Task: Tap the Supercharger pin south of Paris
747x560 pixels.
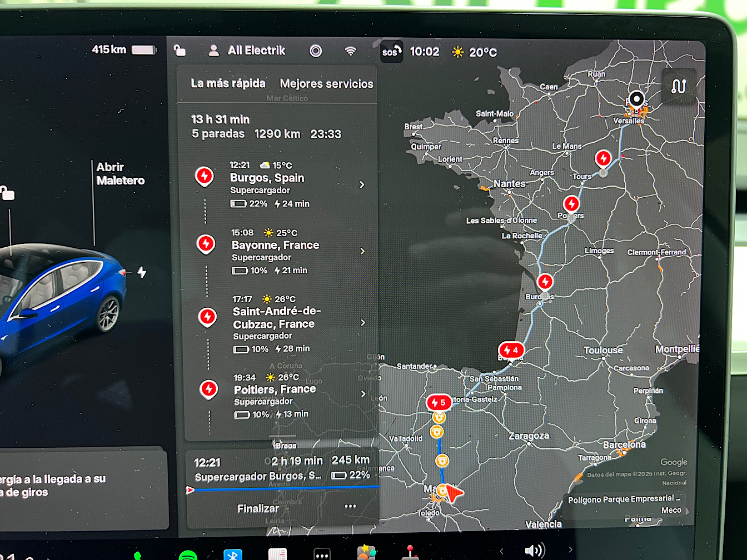Action: (x=603, y=159)
